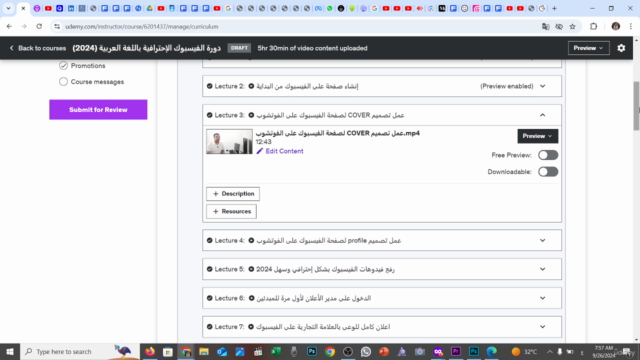Click the Lecture 7 title text
The height and width of the screenshot is (360, 640).
tap(323, 327)
